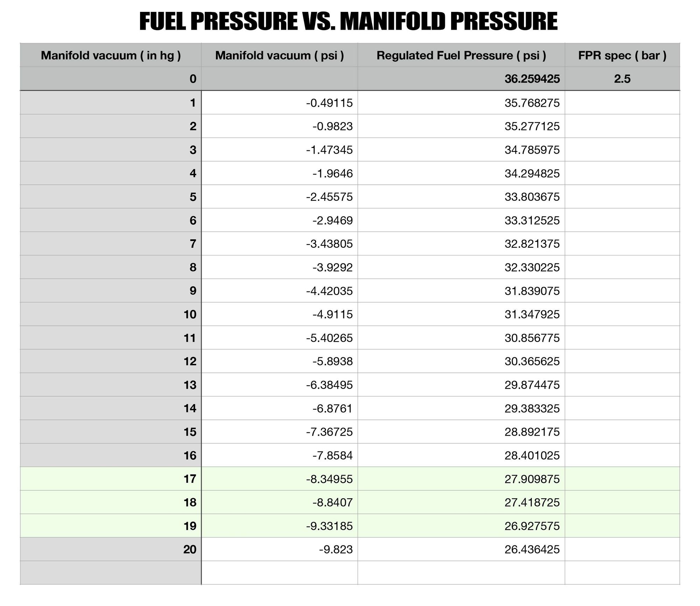Viewport: 700px width, 606px height.
Task: Click the FPR spec value 2.5
Action: (x=622, y=79)
